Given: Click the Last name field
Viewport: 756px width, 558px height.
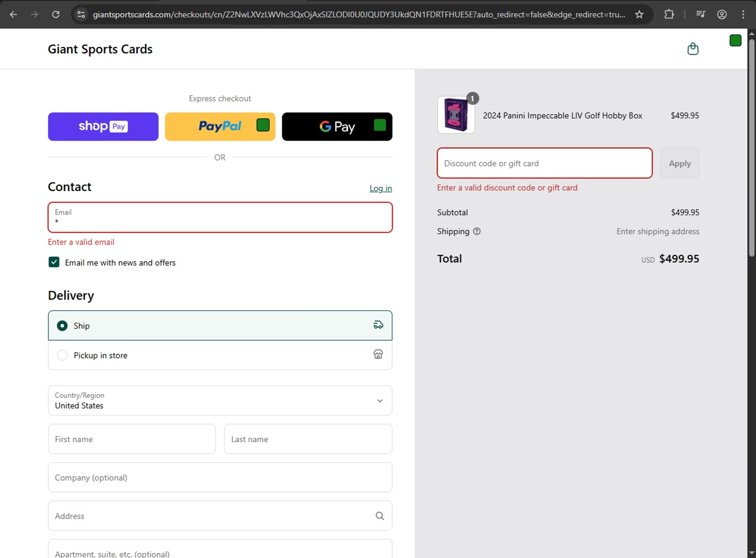Looking at the screenshot, I should pyautogui.click(x=308, y=439).
